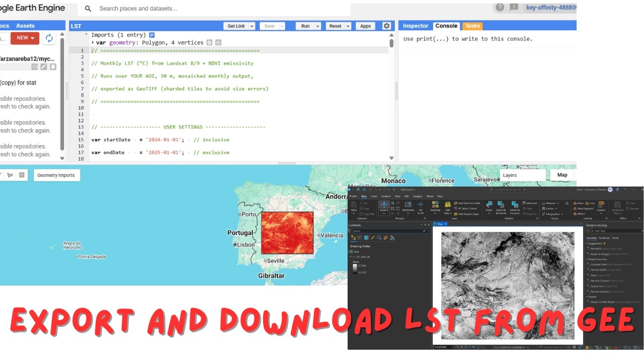Viewport: 644px width, 362px height.
Task: Open the Imagery ribbon tab in ArcGIS
Action: pos(418,196)
